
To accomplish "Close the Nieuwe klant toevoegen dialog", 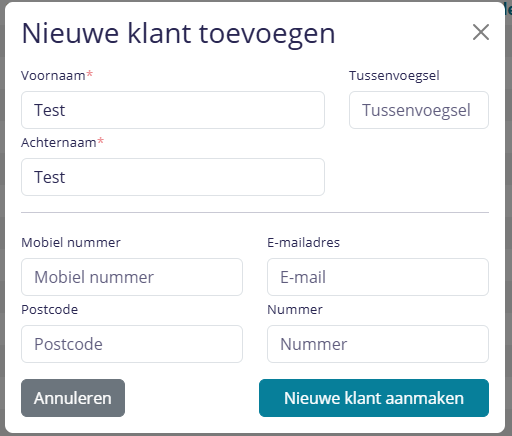I will [x=481, y=32].
